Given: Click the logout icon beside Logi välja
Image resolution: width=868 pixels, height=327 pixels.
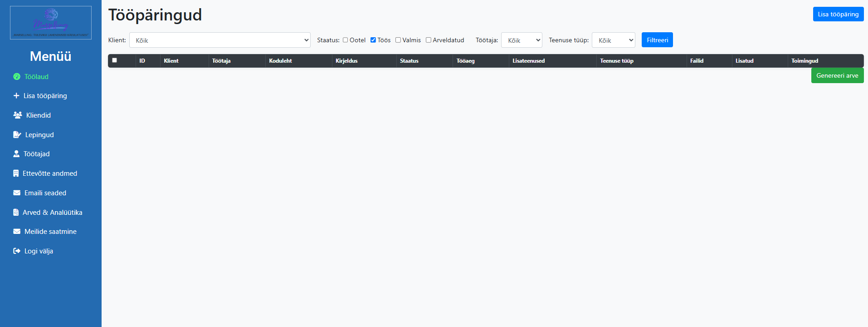Looking at the screenshot, I should point(17,251).
